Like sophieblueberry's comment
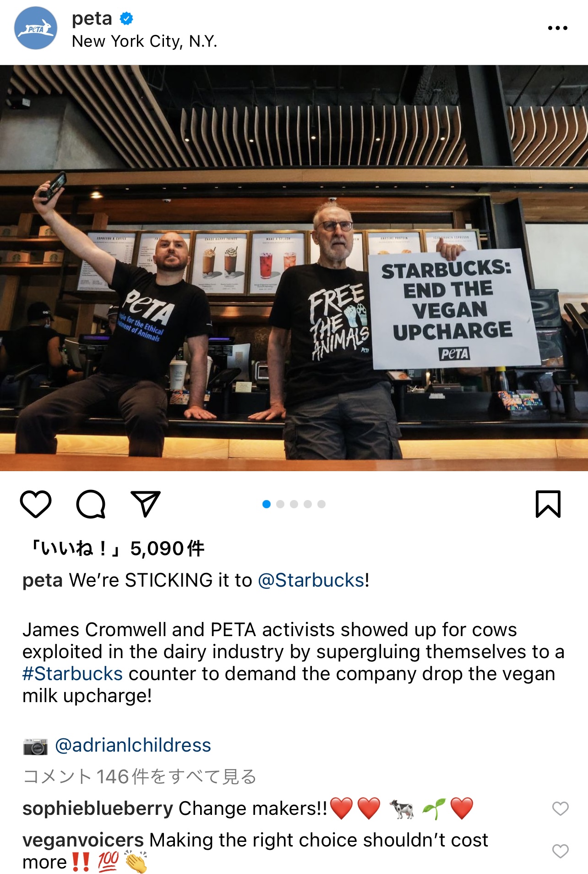Viewport: 588px width, 874px height. (560, 808)
